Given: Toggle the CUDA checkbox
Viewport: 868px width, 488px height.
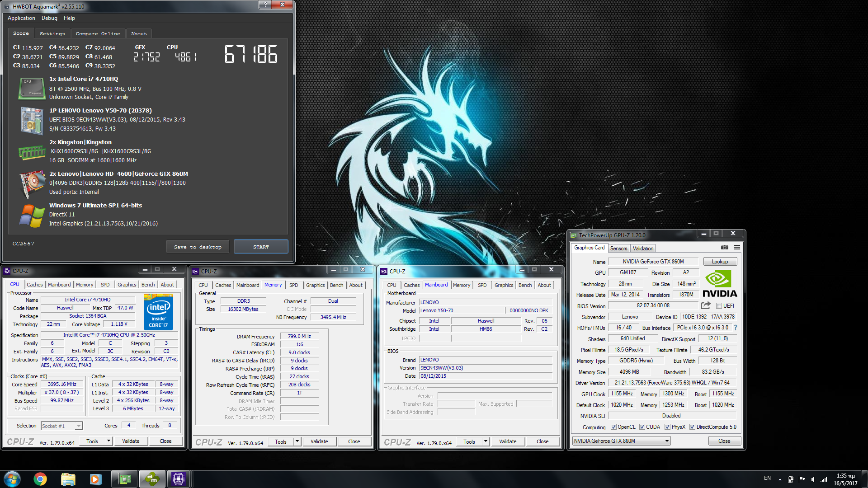Looking at the screenshot, I should tap(642, 427).
